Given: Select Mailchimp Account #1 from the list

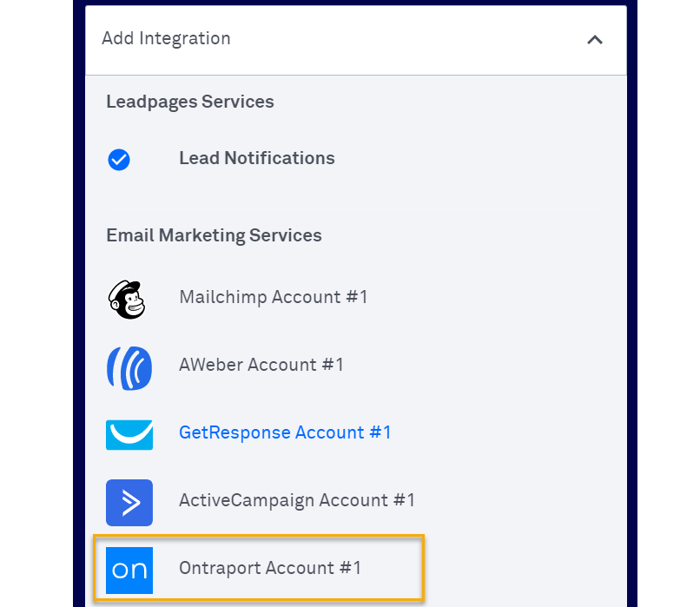Looking at the screenshot, I should point(273,297).
